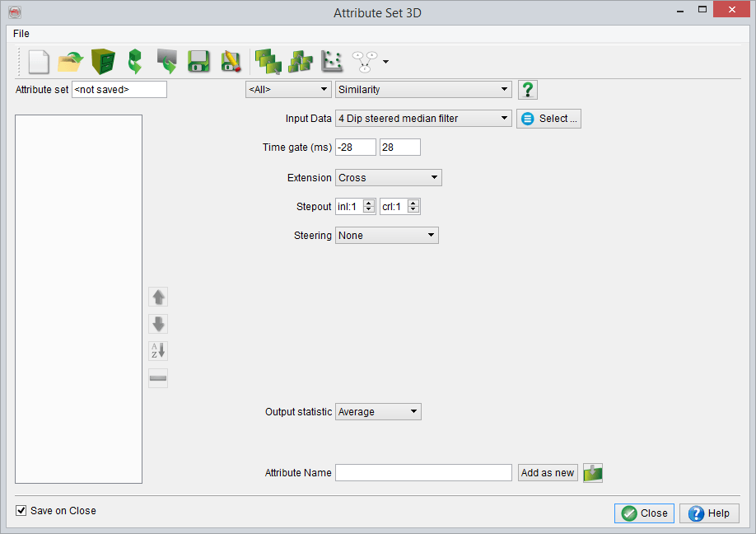This screenshot has height=534, width=756.
Task: Click the Select... input data button
Action: 549,119
